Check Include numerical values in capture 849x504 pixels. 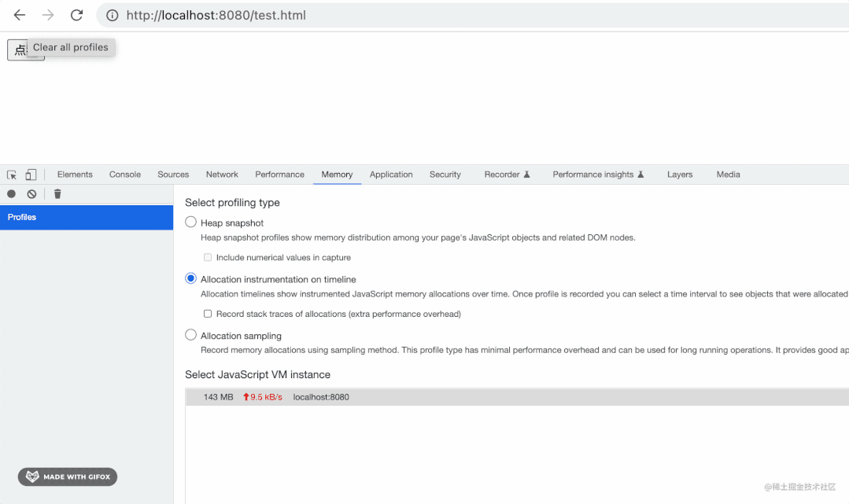click(208, 257)
